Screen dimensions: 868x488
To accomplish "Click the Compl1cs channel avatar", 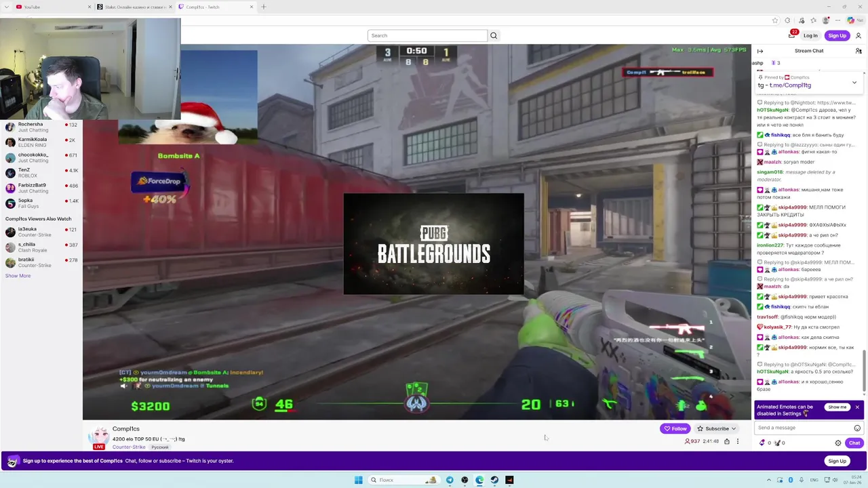I will (x=99, y=436).
